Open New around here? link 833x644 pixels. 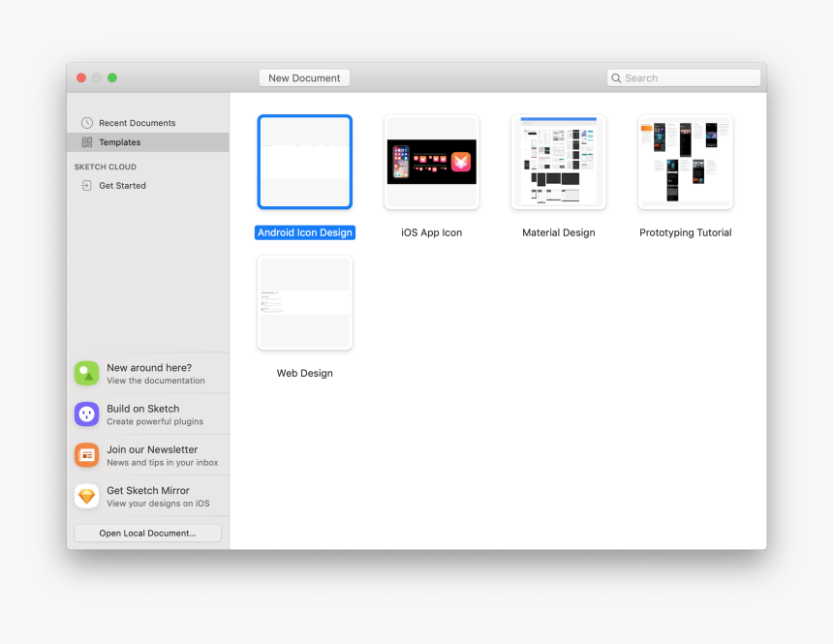[x=149, y=368]
